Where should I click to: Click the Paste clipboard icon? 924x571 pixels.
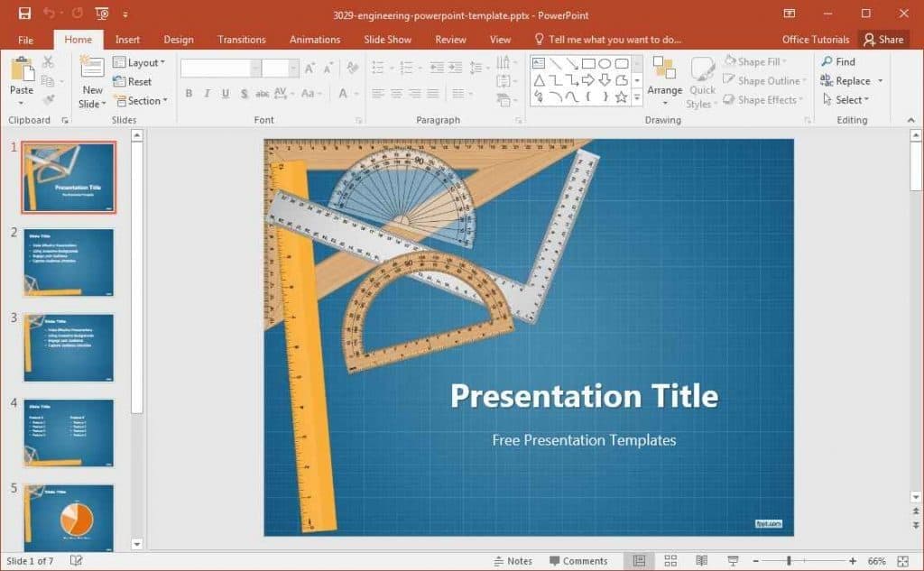click(22, 69)
